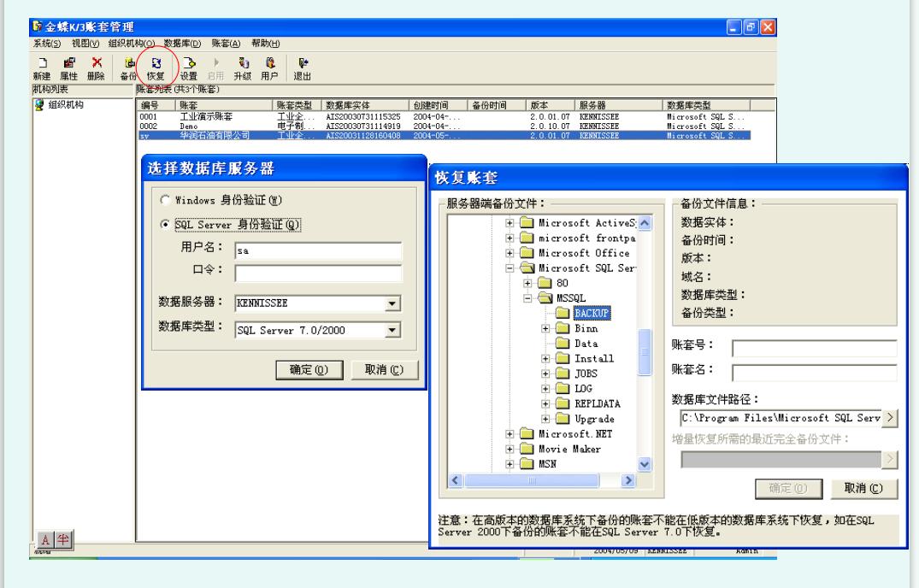Choose SQL Server 身份验证 radio option

[165, 224]
